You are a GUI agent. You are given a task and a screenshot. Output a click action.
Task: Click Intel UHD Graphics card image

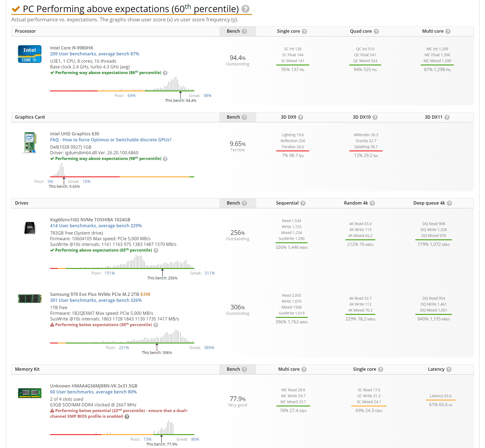tap(30, 143)
